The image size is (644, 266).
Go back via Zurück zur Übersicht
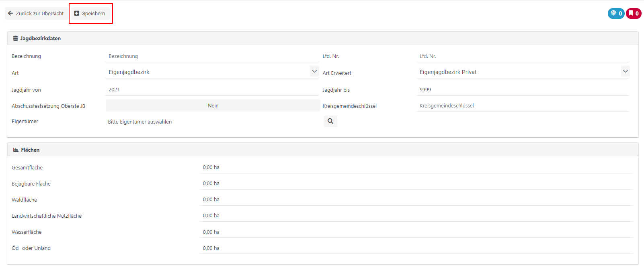tap(36, 13)
